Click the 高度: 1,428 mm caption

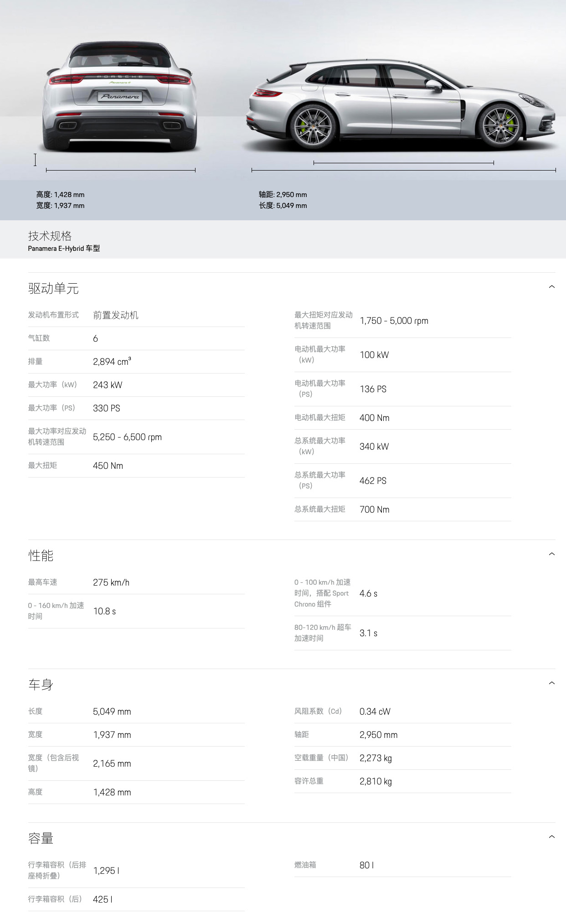pyautogui.click(x=60, y=195)
